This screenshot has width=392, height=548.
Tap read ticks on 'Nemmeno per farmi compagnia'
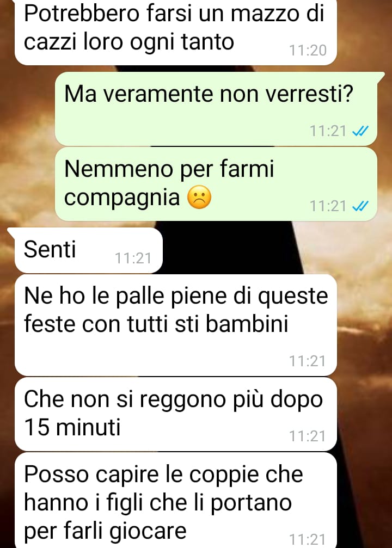click(x=360, y=206)
